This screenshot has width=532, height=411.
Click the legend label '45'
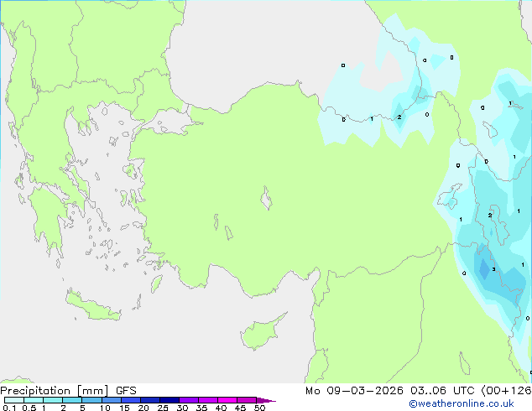pos(240,408)
